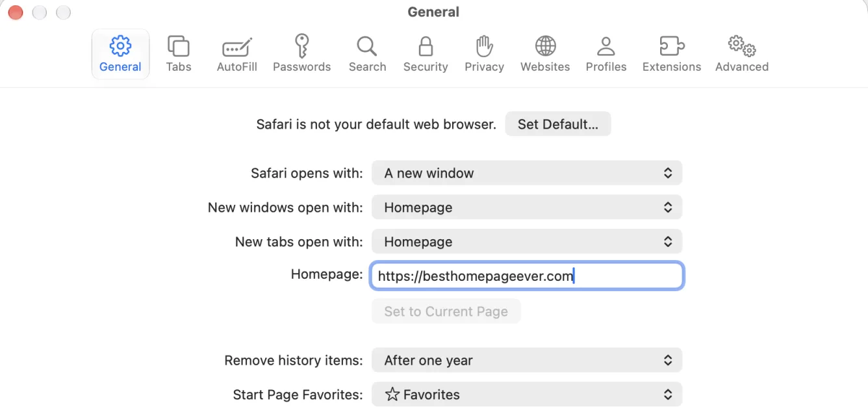Close the settings window with red button
Viewport: 868px width, 416px height.
click(15, 12)
